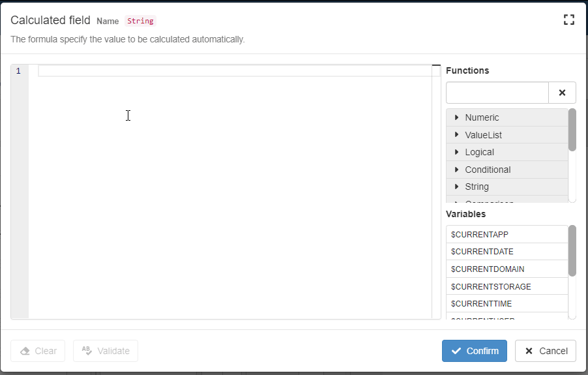Focus the functions search input field
The width and height of the screenshot is (588, 375).
coord(497,93)
